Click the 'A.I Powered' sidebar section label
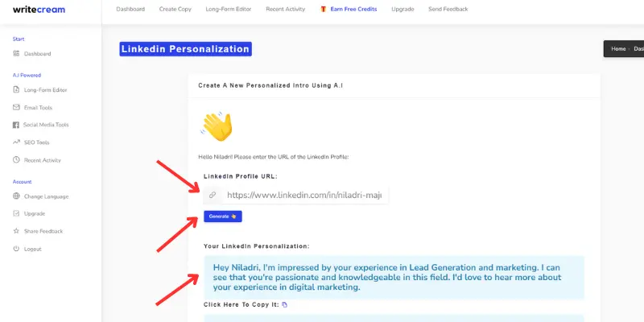 coord(27,75)
